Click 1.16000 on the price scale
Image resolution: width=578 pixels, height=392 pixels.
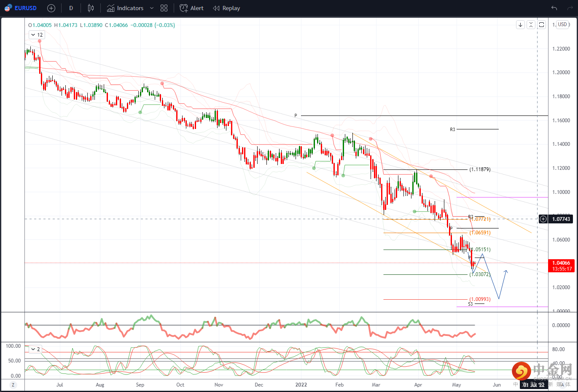561,121
